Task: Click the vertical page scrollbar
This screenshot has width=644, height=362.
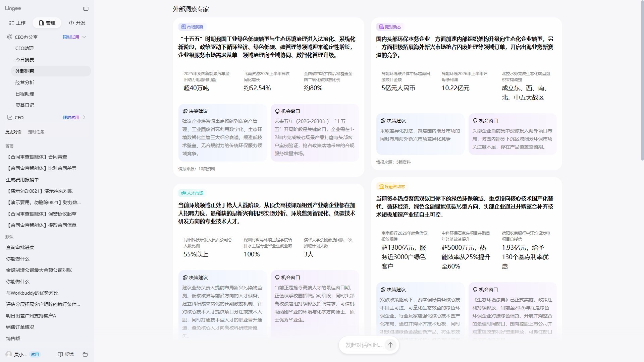Action: [642, 80]
